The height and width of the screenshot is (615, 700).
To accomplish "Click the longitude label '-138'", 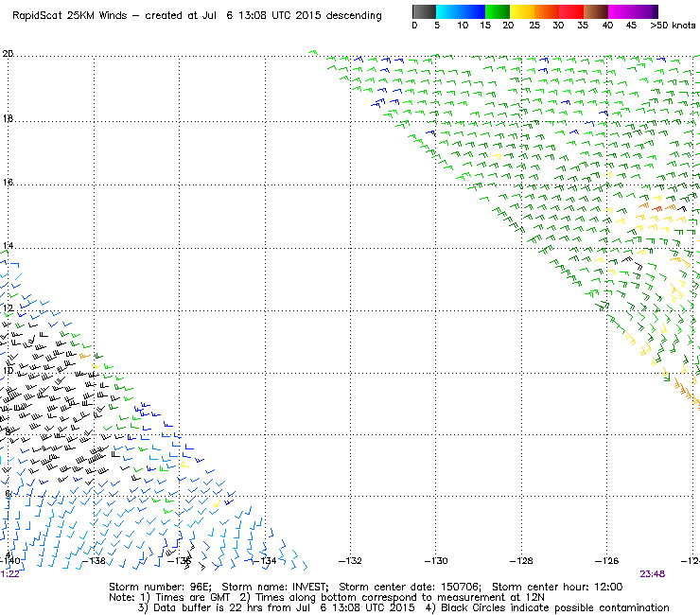I will coord(94,560).
